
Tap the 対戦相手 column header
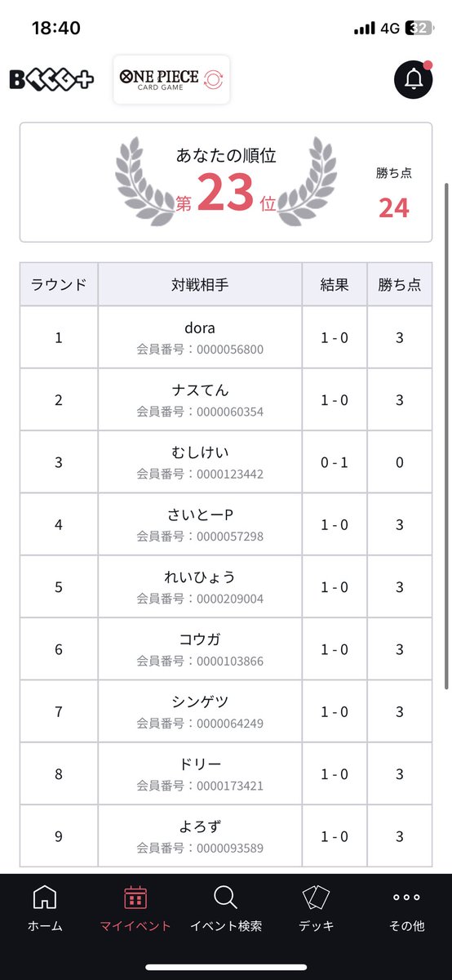200,285
